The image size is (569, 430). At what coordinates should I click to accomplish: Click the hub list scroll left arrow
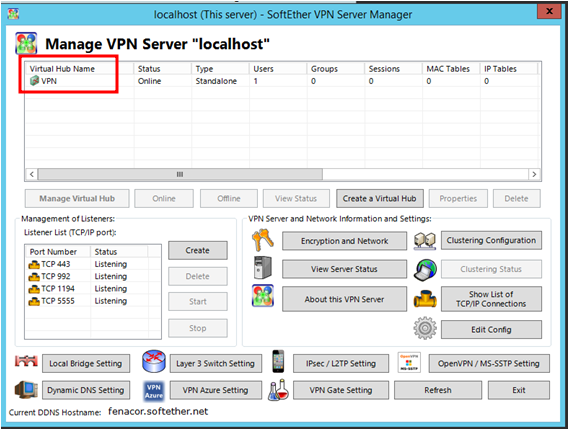(32, 174)
